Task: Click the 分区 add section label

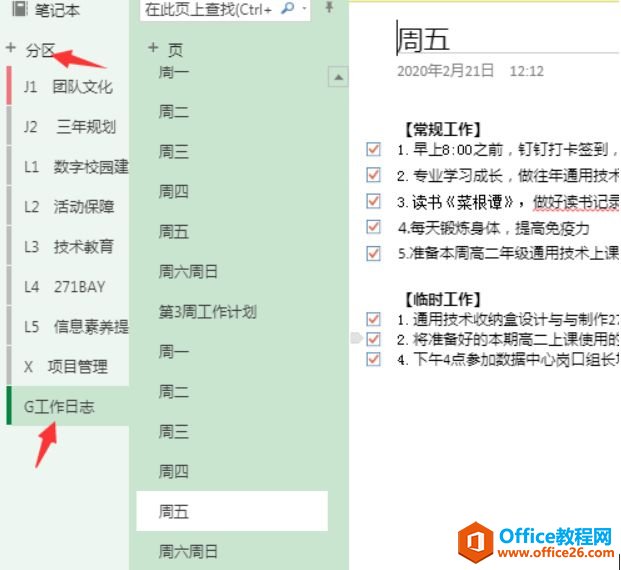Action: (x=40, y=50)
